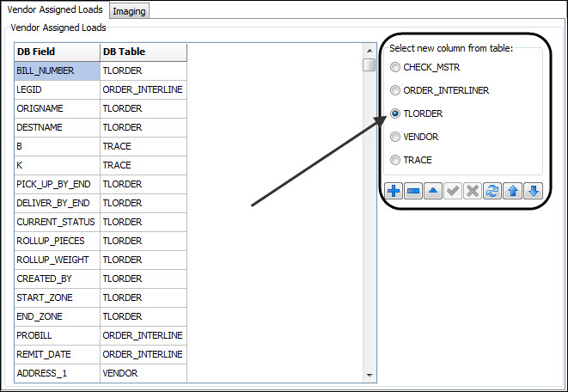
Task: Switch to the Imaging tab
Action: (x=129, y=11)
